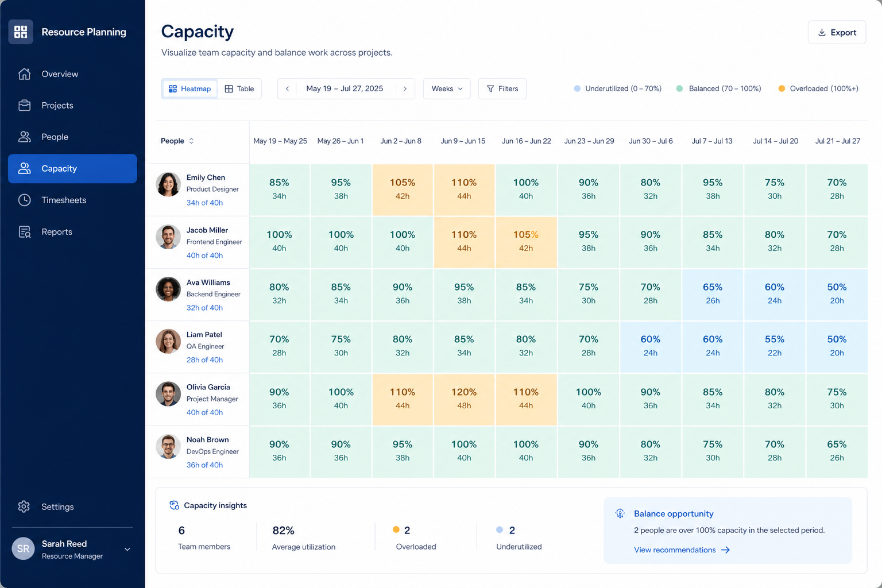Click the View recommendations arrow icon
This screenshot has width=882, height=588.
coord(725,550)
